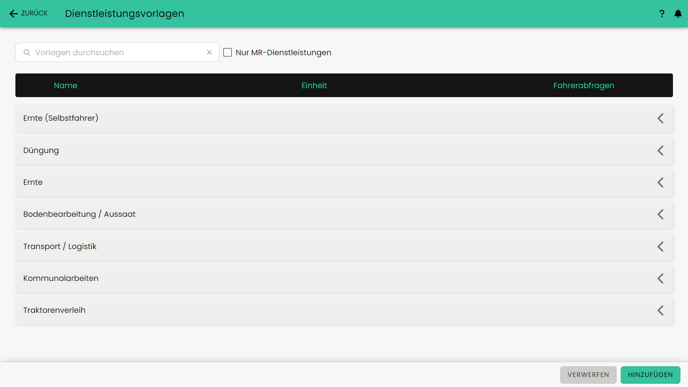Image resolution: width=688 pixels, height=387 pixels.
Task: Select the Ernte (Selbstfahrer) row text
Action: click(61, 118)
